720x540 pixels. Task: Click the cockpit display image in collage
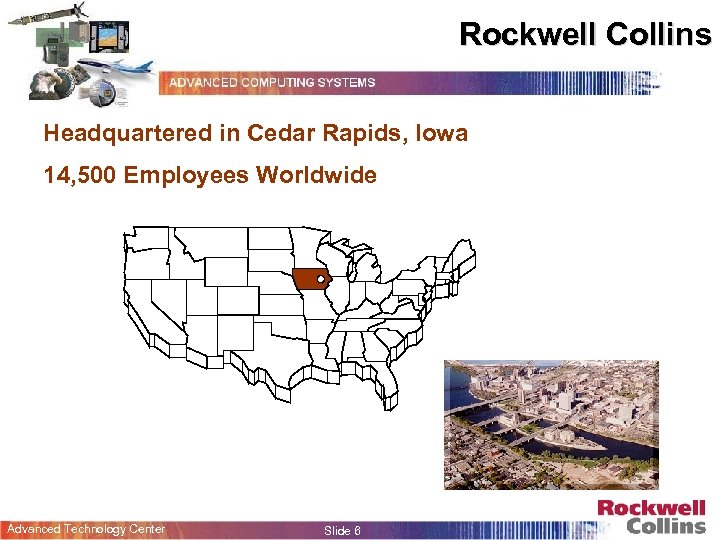click(109, 37)
